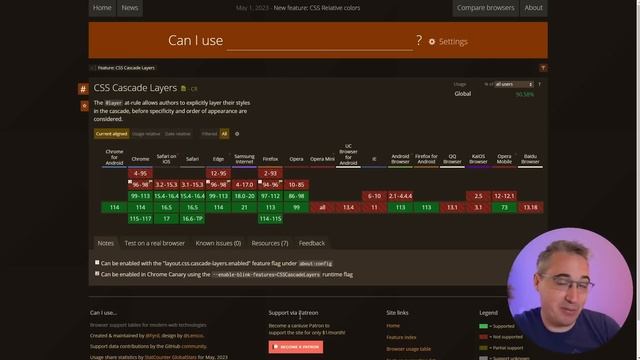Open the spec document icon next to the title
Image resolution: width=640 pixels, height=360 pixels.
tap(183, 89)
